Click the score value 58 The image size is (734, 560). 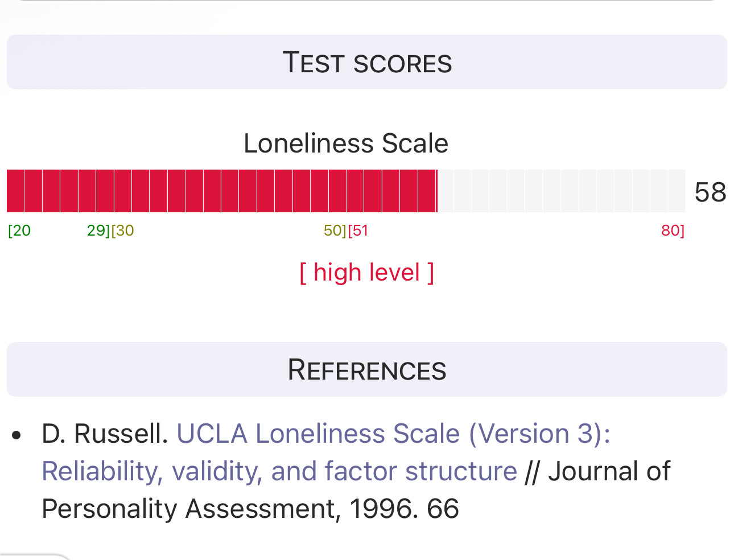tap(710, 192)
